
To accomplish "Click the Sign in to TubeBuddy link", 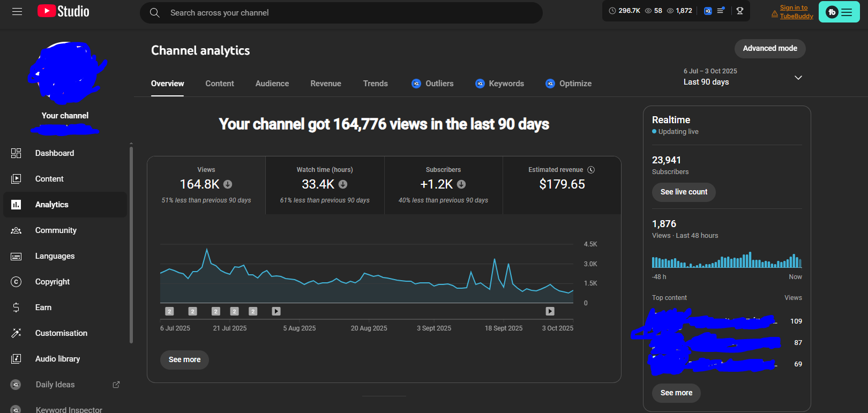I will 796,12.
